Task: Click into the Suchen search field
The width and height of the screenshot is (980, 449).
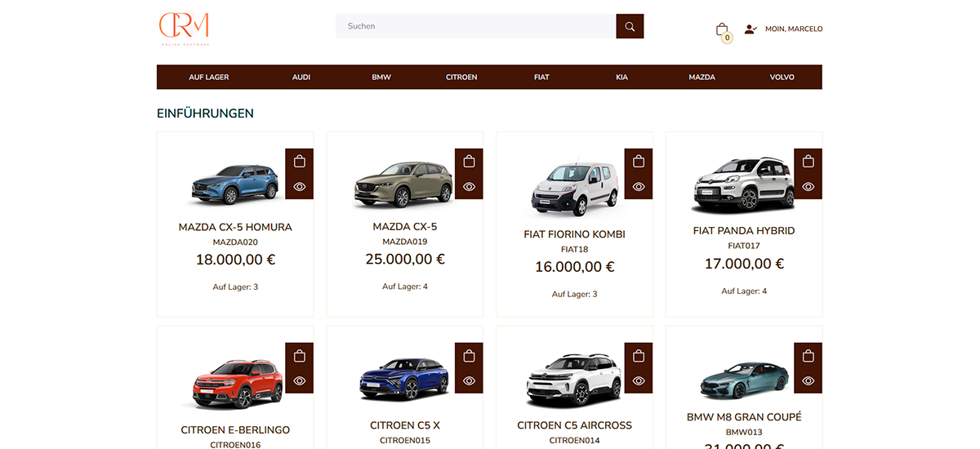Action: coord(475,26)
